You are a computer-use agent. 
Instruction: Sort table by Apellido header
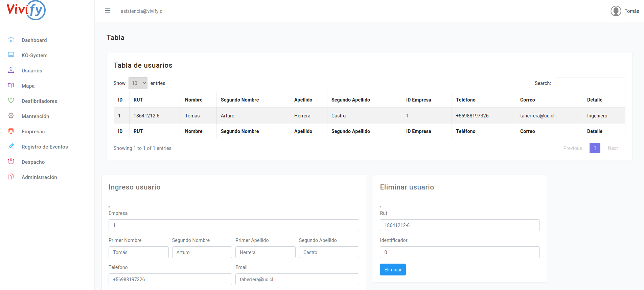308,100
